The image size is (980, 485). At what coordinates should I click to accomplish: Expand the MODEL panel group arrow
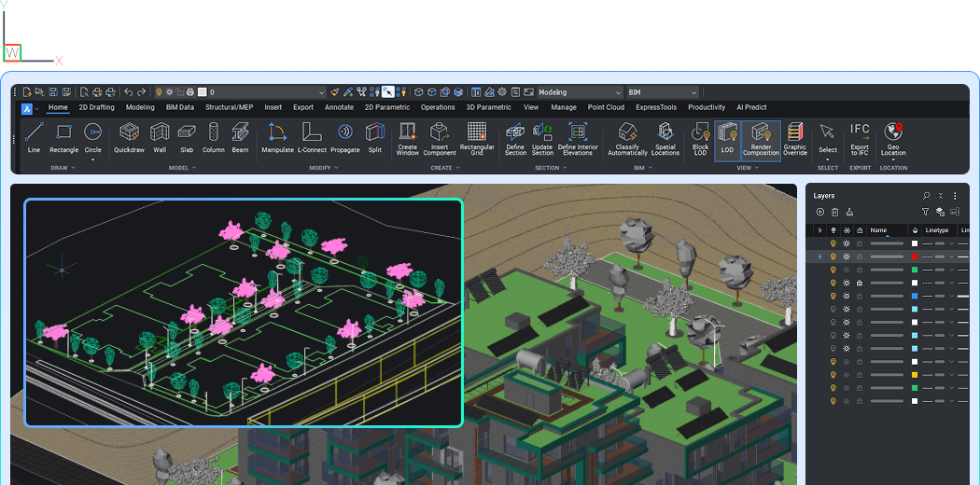194,168
